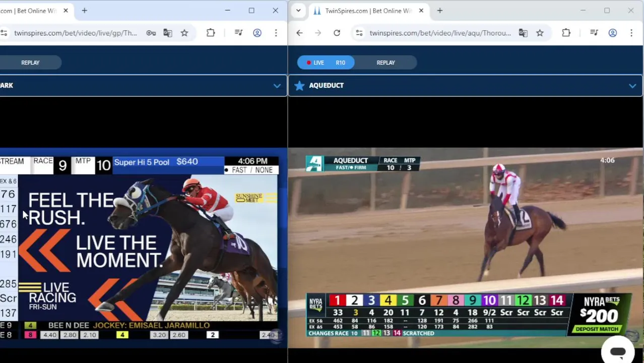
Task: Open tab search dropdown in right window
Action: point(298,11)
